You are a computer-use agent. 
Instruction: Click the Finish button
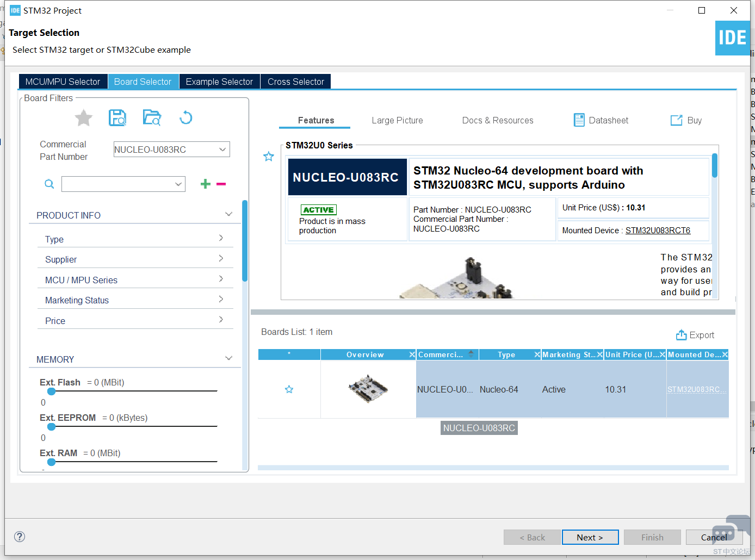pos(652,537)
